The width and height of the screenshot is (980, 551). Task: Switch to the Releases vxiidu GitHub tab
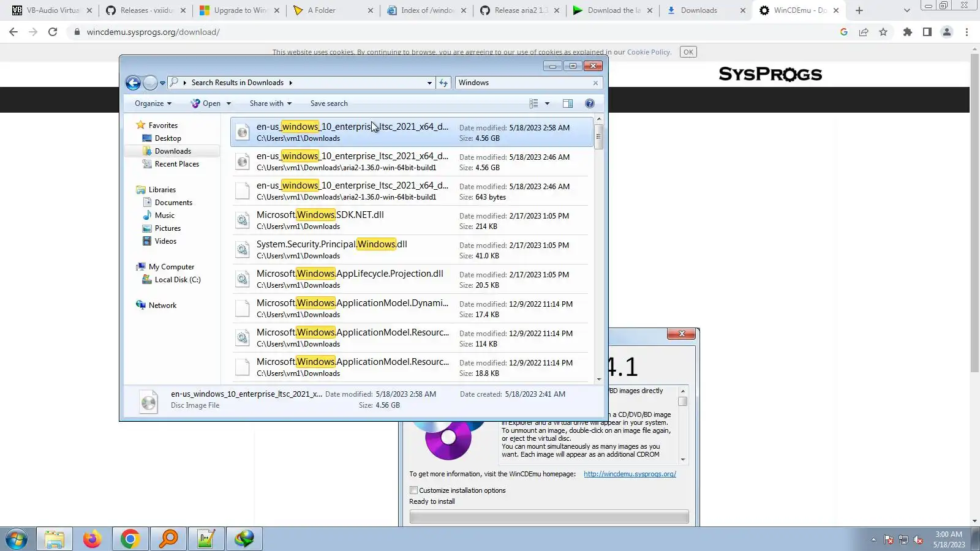pos(146,10)
